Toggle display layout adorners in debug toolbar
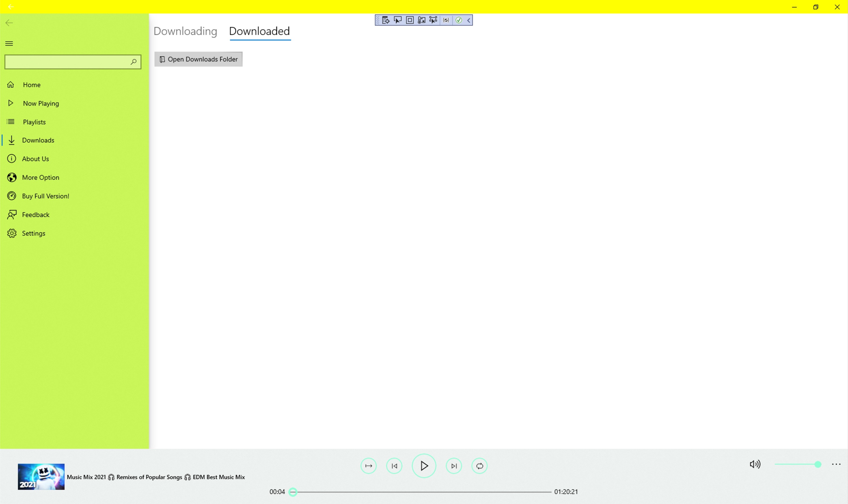 [410, 20]
